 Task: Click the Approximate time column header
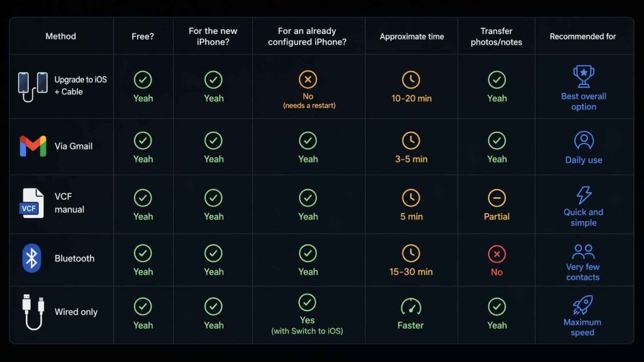point(411,36)
